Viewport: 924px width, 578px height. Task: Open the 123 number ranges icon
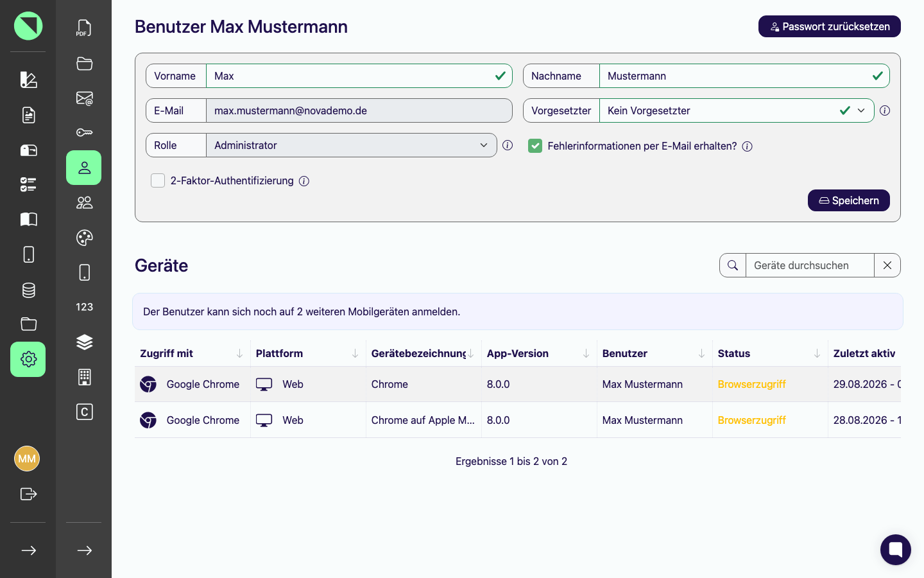coord(84,307)
